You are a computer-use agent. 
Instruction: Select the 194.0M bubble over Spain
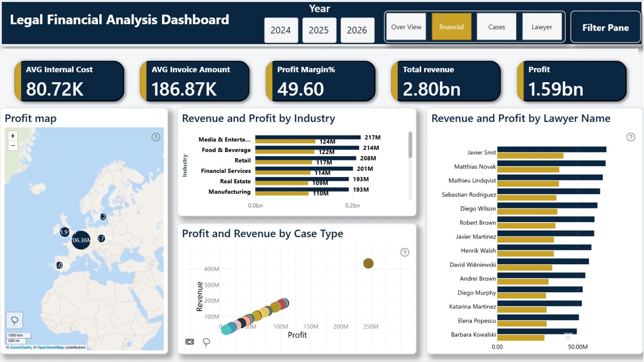[x=59, y=265]
